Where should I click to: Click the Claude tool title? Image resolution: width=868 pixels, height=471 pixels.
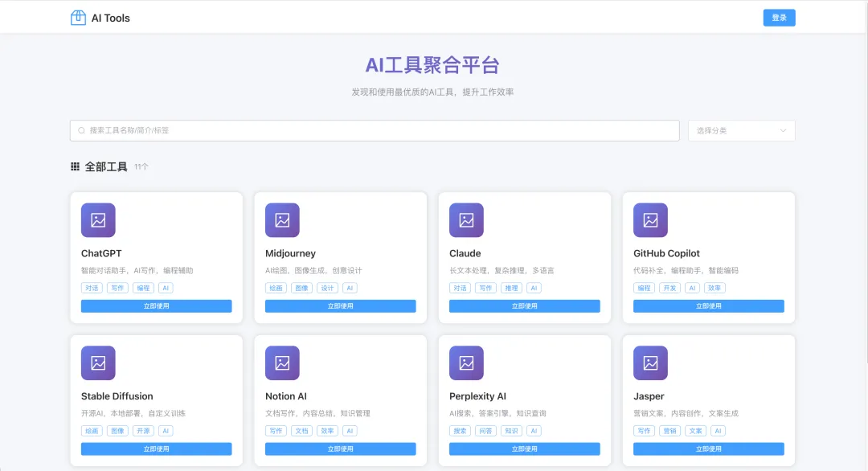(465, 253)
